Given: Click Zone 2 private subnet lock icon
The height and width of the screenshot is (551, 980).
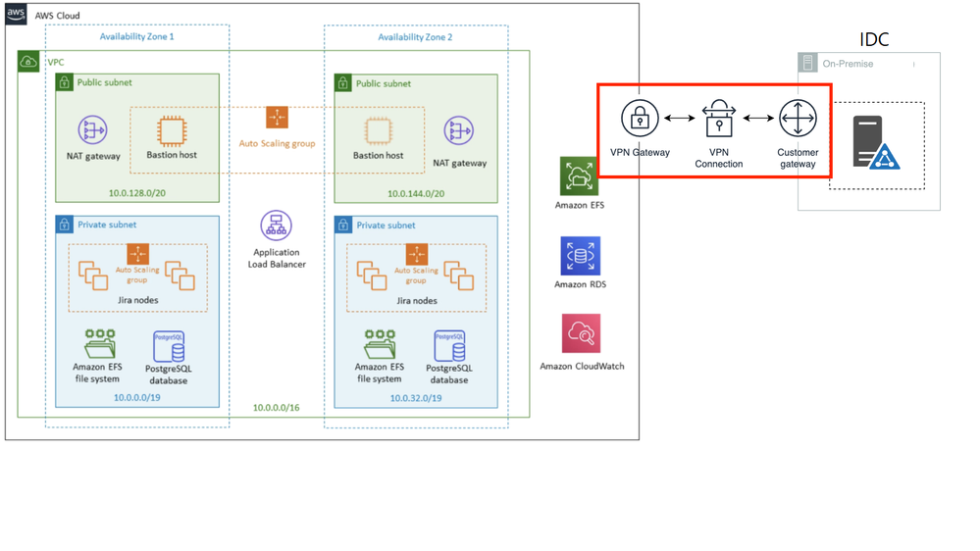Looking at the screenshot, I should [343, 225].
